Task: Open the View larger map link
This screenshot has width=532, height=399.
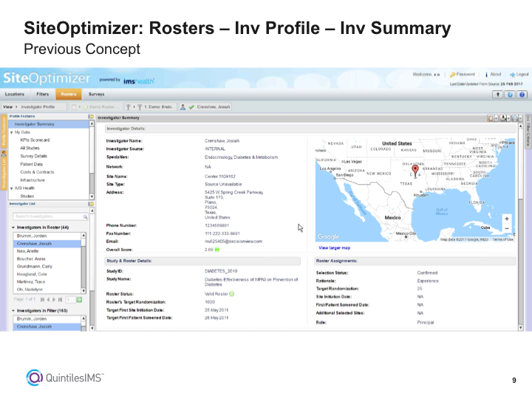Action: (x=334, y=248)
